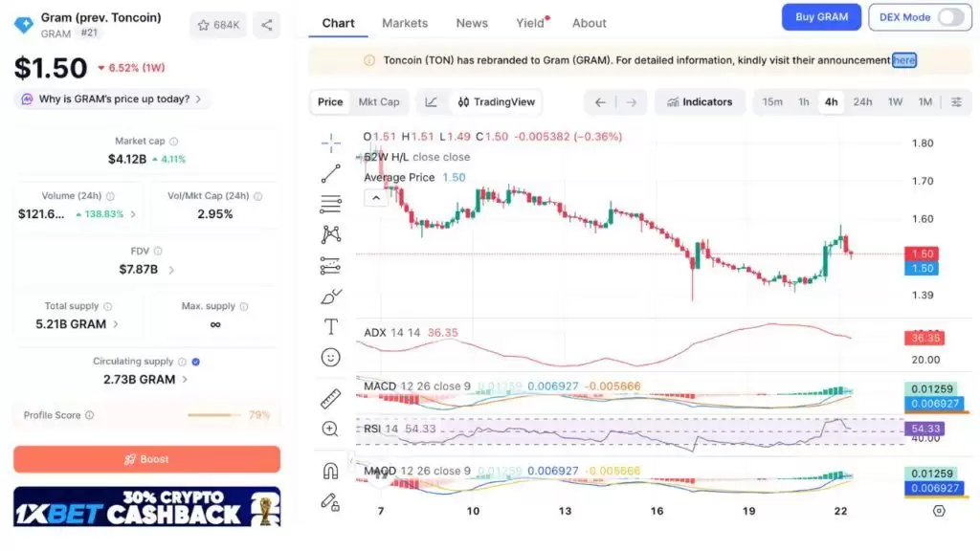The width and height of the screenshot is (980, 551).
Task: Click the Gram diamond logo
Action: tap(24, 25)
